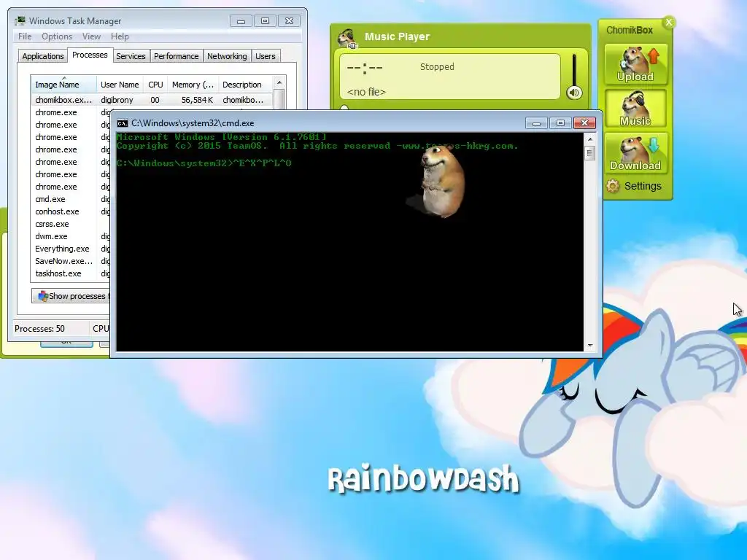This screenshot has height=560, width=747.
Task: Sort processes by CPU column header
Action: click(x=155, y=85)
